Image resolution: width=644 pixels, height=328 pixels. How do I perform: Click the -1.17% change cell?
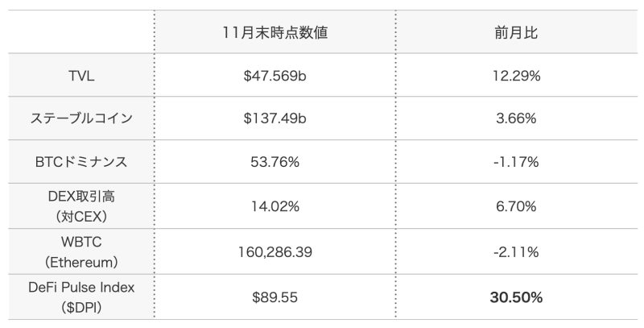[516, 162]
